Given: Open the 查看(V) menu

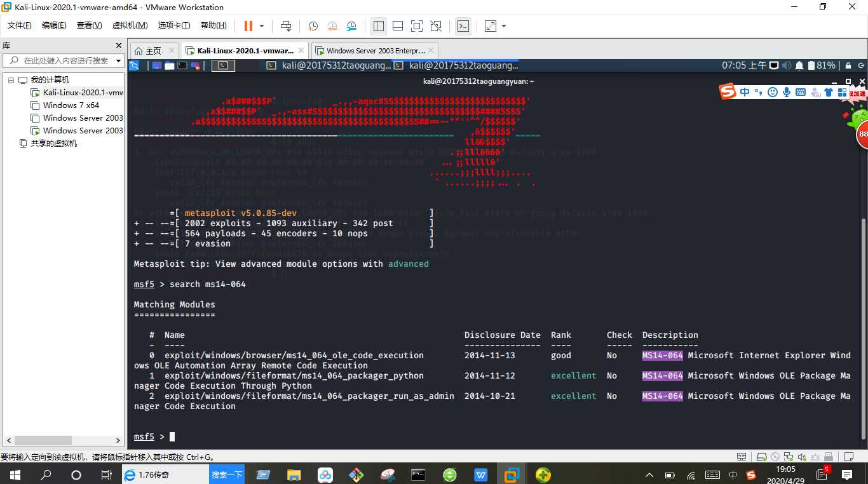Looking at the screenshot, I should click(x=89, y=25).
